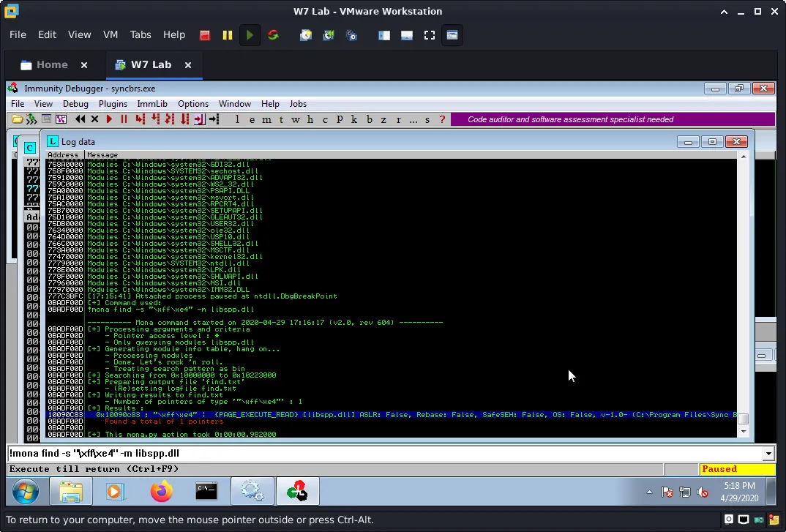Click the Windows Start button
Viewport: 786px width, 532px height.
26,492
